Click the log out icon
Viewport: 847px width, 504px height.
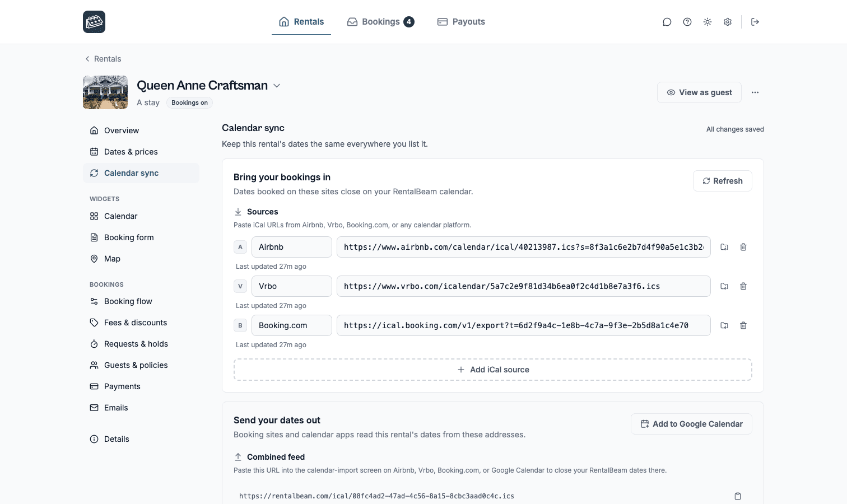755,22
